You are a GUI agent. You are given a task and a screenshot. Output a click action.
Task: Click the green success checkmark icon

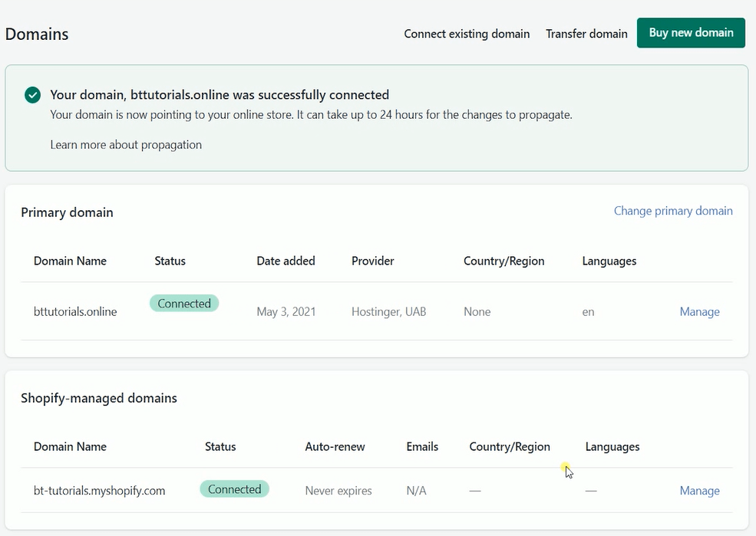click(x=31, y=94)
